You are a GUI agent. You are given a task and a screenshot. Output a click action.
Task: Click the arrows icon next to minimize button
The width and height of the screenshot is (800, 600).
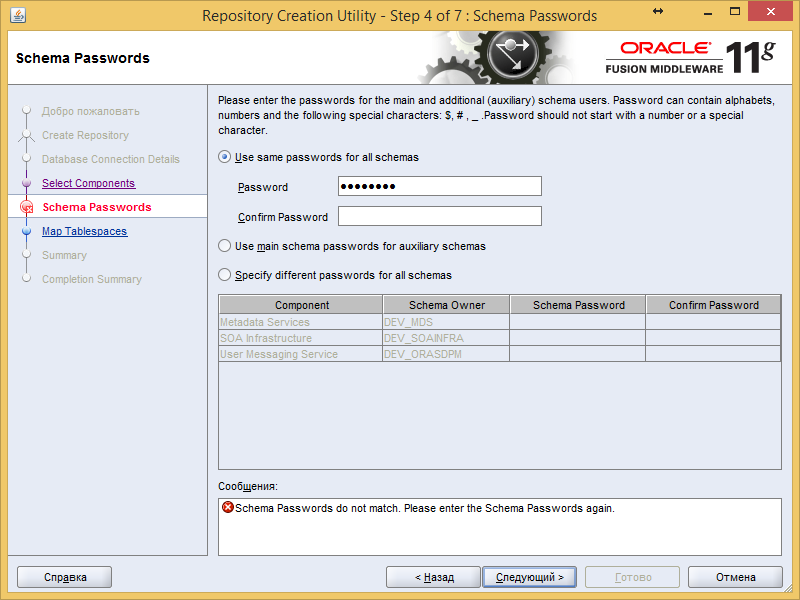click(x=656, y=11)
